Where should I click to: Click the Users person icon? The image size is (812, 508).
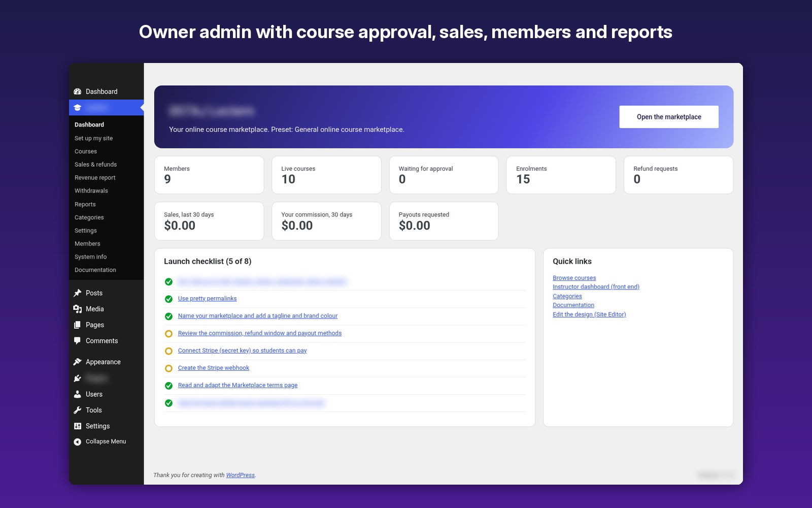(x=78, y=394)
